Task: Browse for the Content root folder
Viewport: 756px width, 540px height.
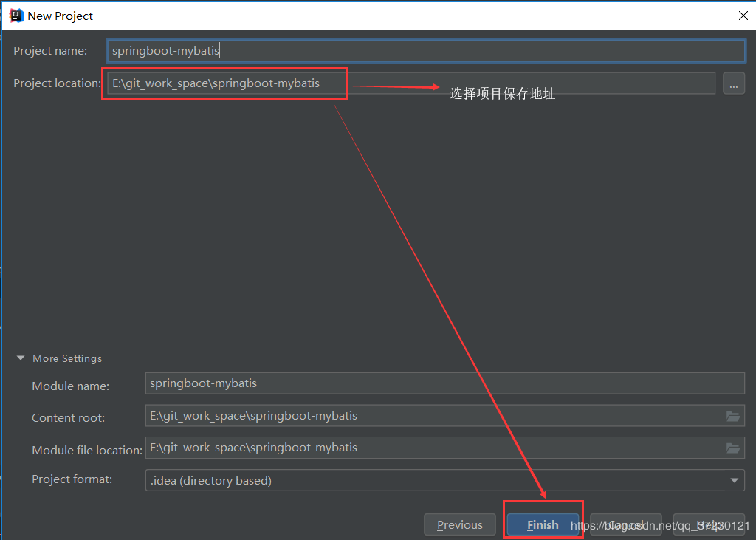Action: [733, 416]
